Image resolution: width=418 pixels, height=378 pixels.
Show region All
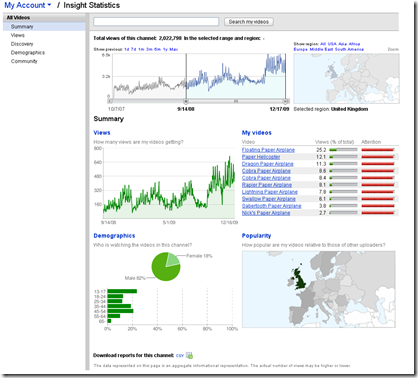(x=323, y=44)
